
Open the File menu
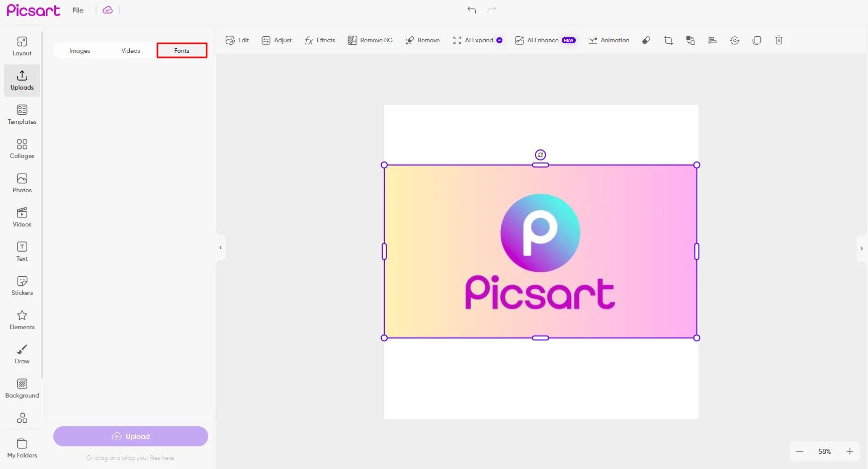(78, 10)
